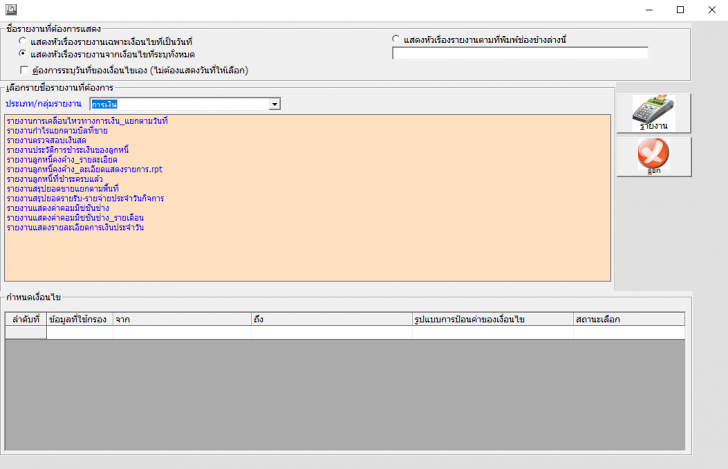
Task: Select radio แสดงหัวเรื่องรายงานเฉพาะเงื่อนไขที่เป็นวันที่
Action: coord(22,41)
